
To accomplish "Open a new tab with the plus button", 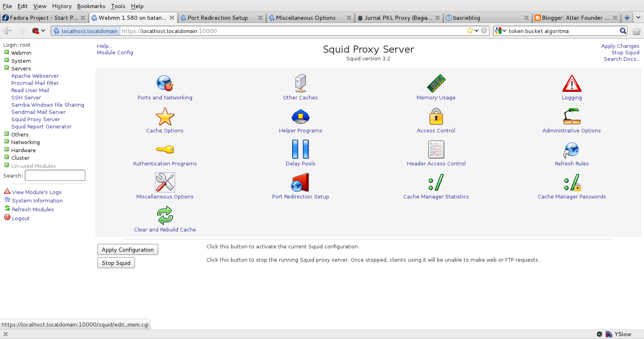I will [x=627, y=18].
